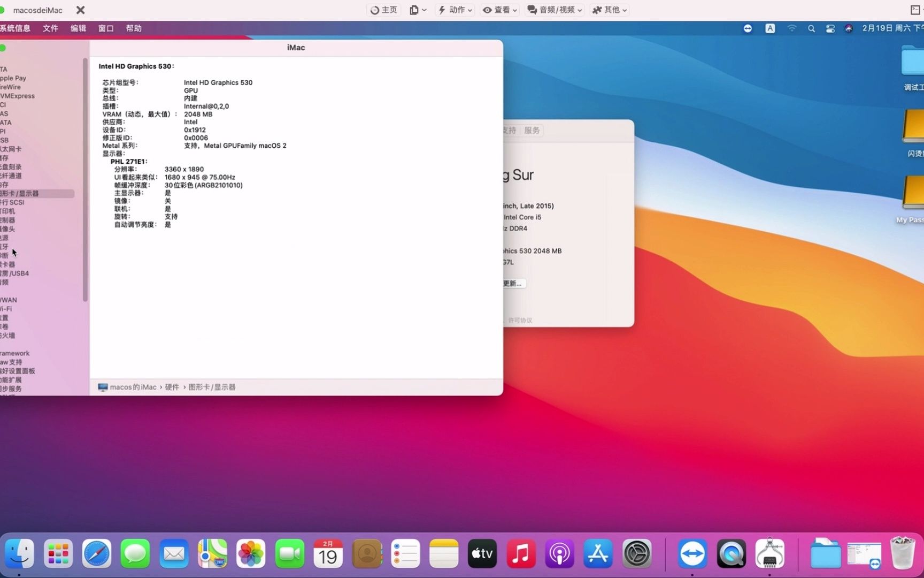
Task: Click the 更新... button in About window
Action: pos(514,283)
